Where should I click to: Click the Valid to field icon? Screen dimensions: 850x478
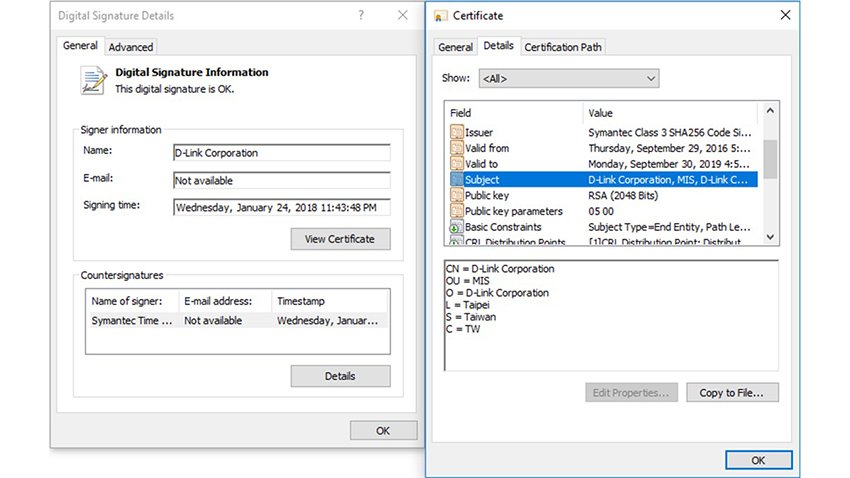pos(457,164)
